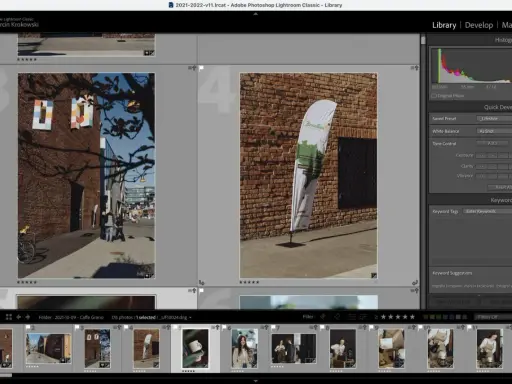Open the Develop module
The height and width of the screenshot is (384, 512).
(x=479, y=25)
